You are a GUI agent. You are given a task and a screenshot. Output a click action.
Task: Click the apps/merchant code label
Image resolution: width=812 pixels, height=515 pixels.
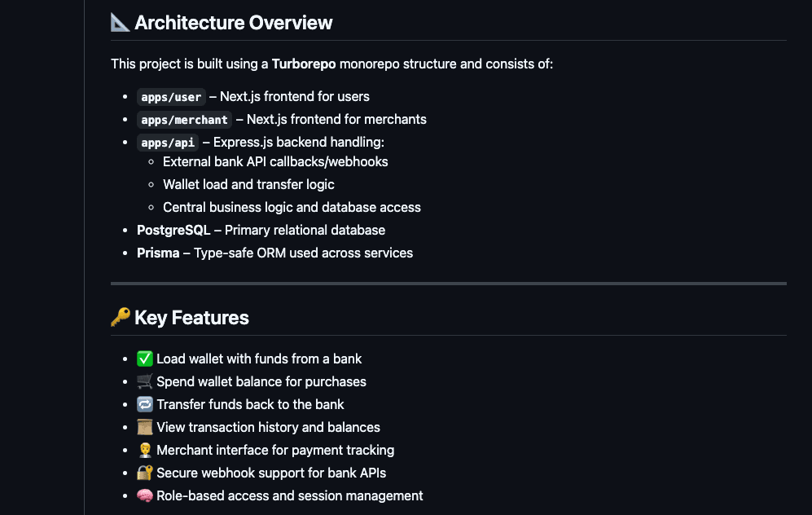pos(184,120)
